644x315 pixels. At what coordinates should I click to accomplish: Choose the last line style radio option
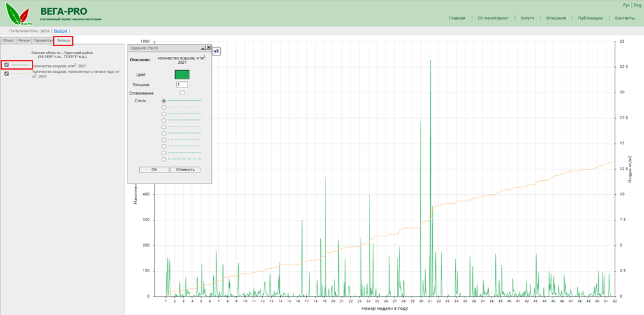(164, 159)
